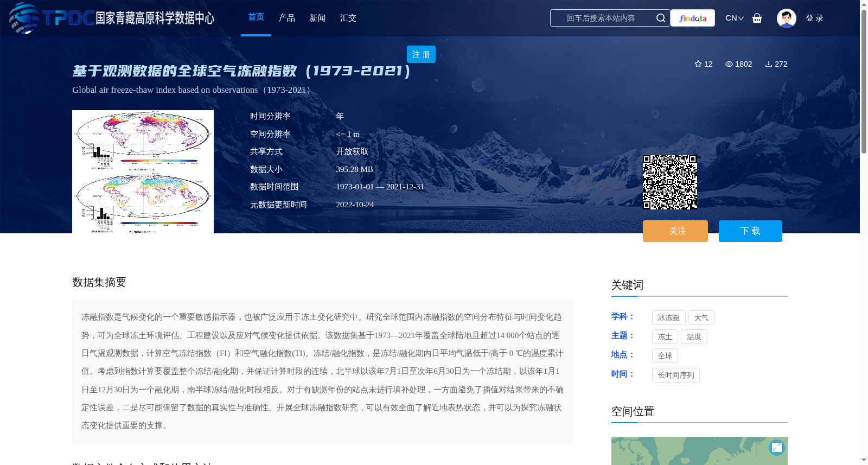
Task: Open the 汇交 menu item
Action: click(x=348, y=18)
